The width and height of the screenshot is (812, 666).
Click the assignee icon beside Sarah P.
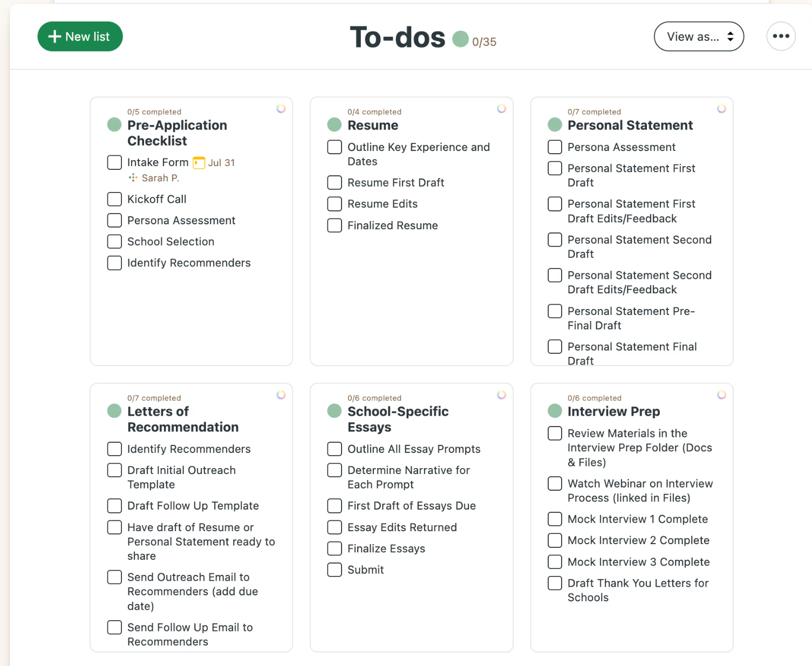pos(133,177)
